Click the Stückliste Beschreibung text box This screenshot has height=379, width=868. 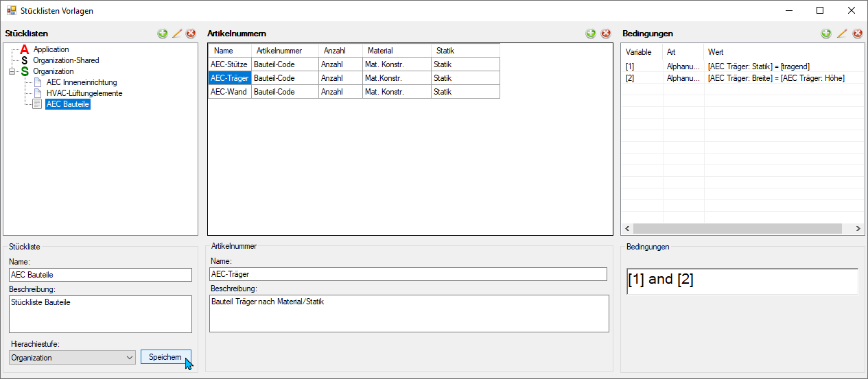(x=101, y=314)
